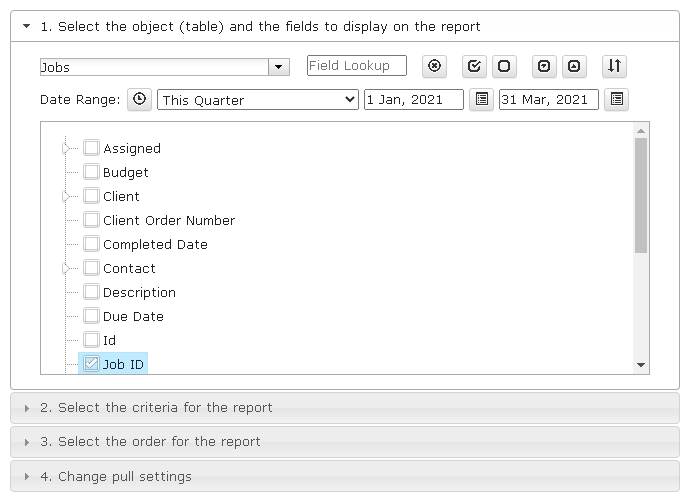This screenshot has width=691, height=503.
Task: Check the Due Date field
Action: (91, 316)
